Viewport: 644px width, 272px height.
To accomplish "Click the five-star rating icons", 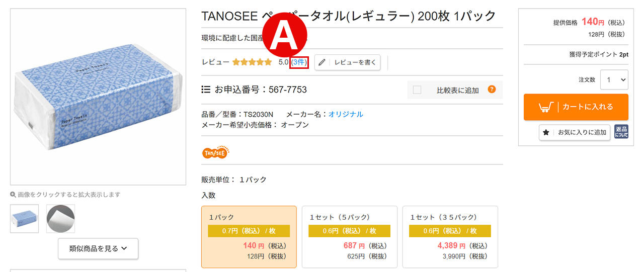I will [x=252, y=62].
